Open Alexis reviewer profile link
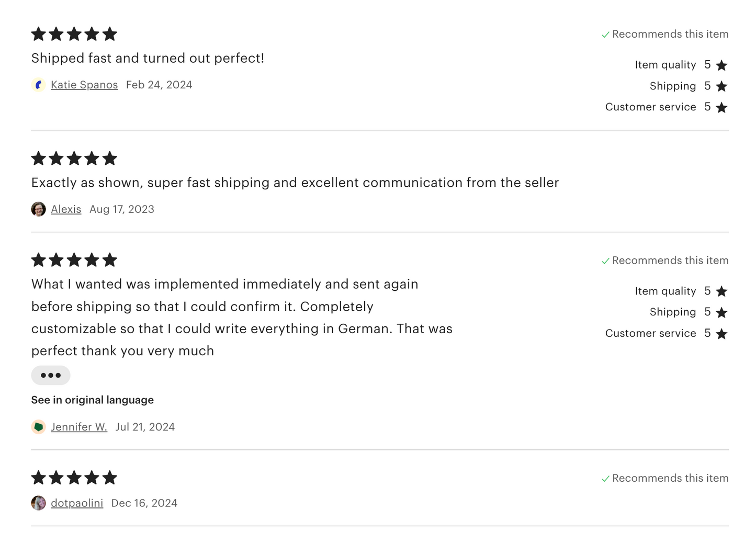 pos(66,209)
